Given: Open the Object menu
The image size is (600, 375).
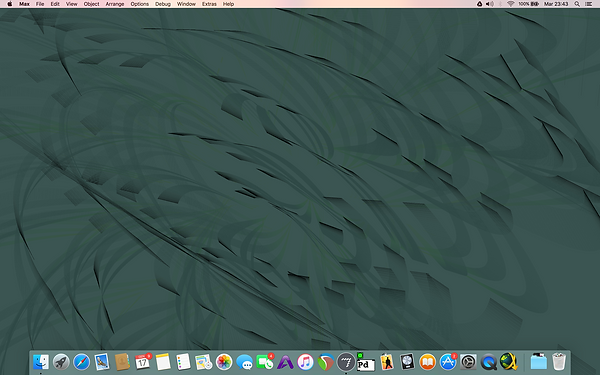Looking at the screenshot, I should click(x=91, y=4).
